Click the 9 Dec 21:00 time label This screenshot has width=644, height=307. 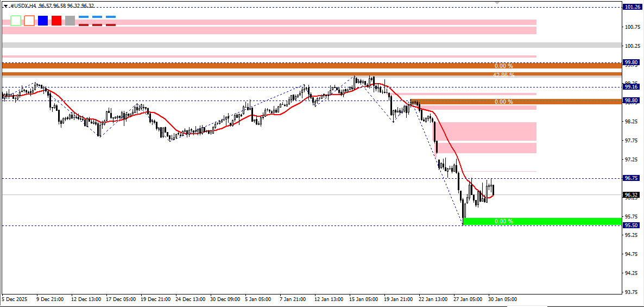pos(50,299)
